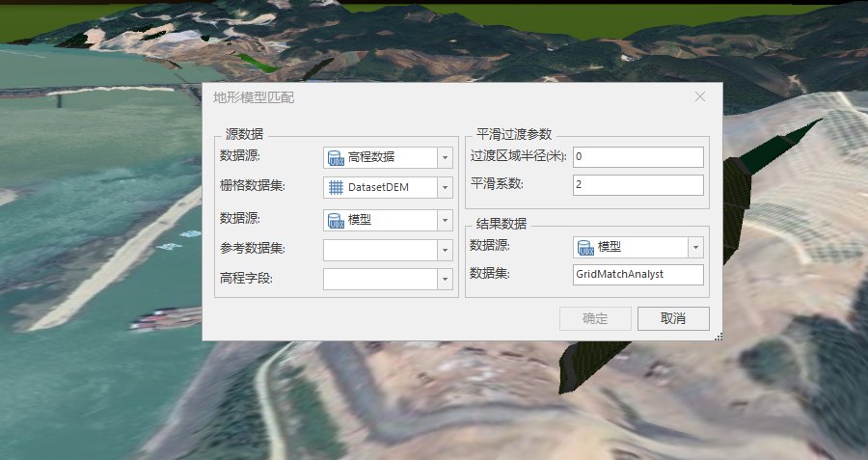Click the 栅格数据集 label
Viewport: 868px width, 460px height.
(253, 186)
